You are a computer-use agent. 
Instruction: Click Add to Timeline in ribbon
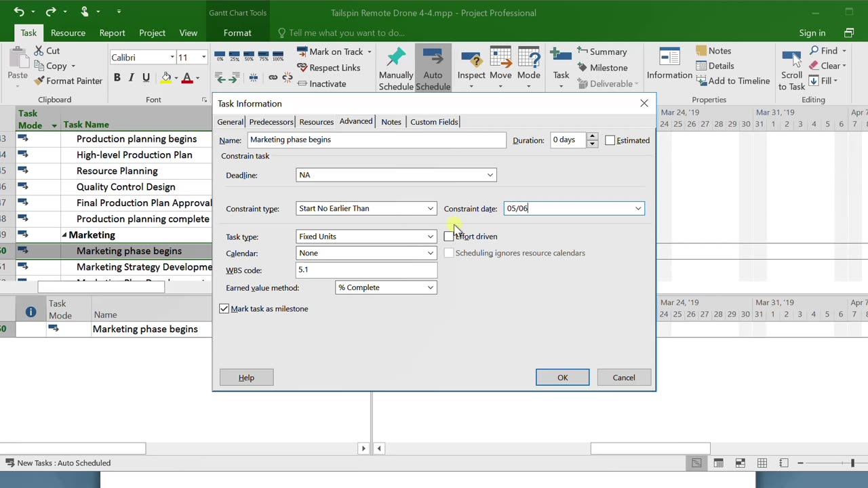pos(733,81)
